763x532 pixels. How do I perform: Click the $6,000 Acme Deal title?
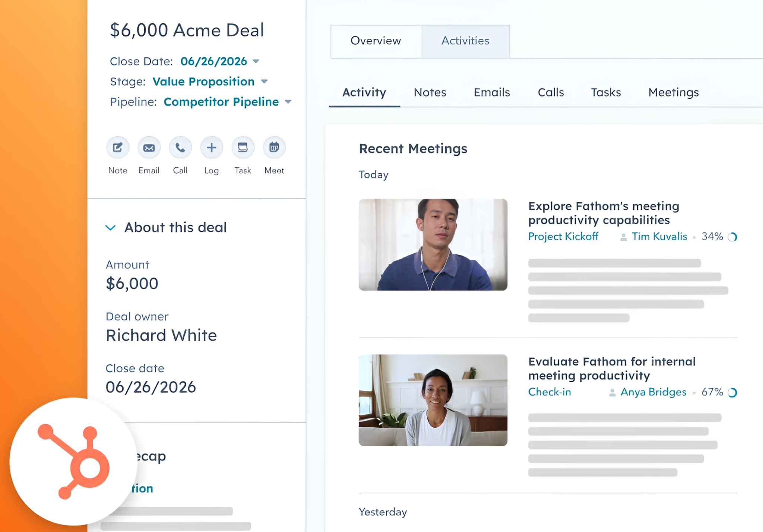click(x=187, y=30)
